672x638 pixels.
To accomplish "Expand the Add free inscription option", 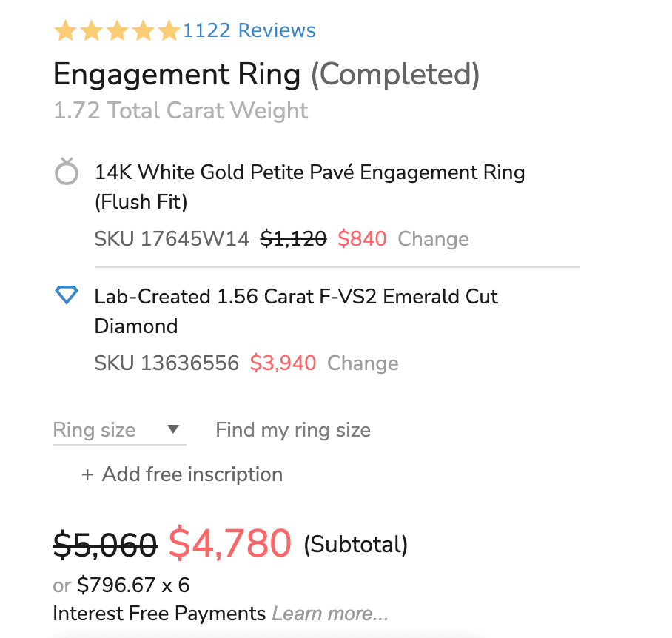I will [x=192, y=474].
